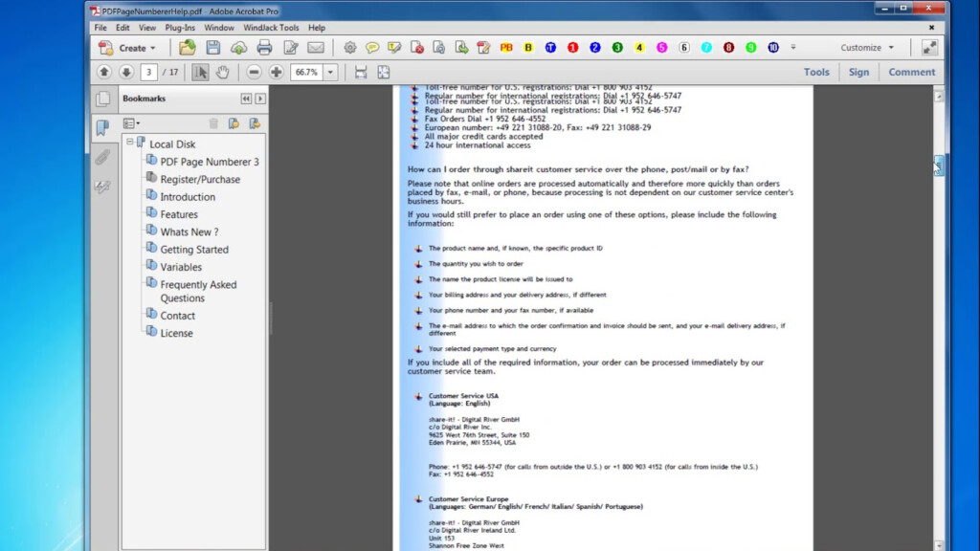Open the Create dropdown
The height and width of the screenshot is (551, 980).
(x=127, y=48)
